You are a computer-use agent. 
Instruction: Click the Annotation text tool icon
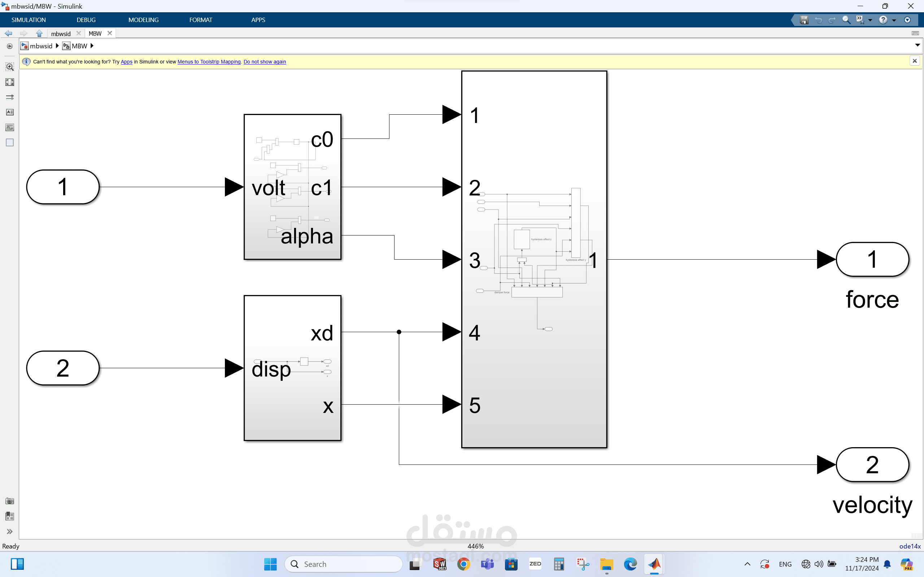pyautogui.click(x=9, y=112)
